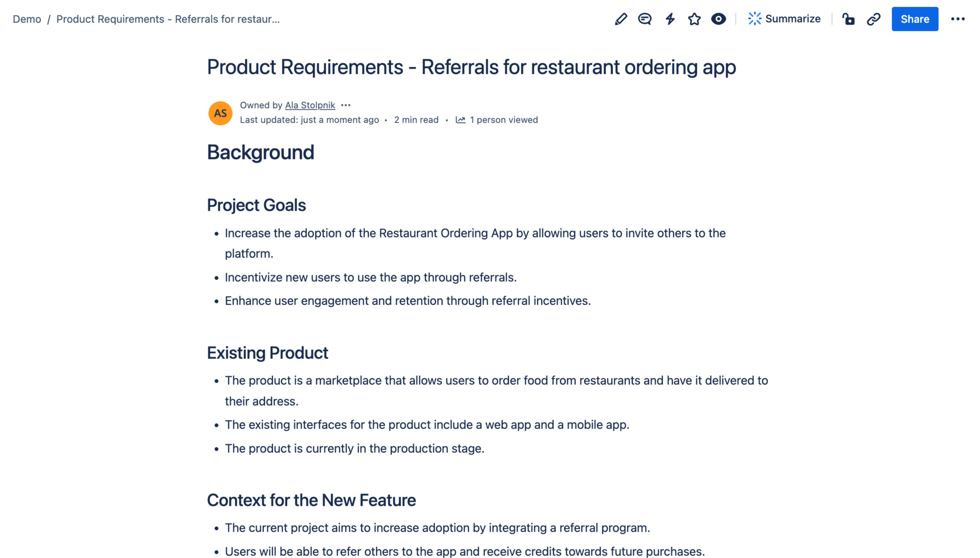Viewport: 980px width, 558px height.
Task: Click the Product Requirements breadcrumb item
Action: pyautogui.click(x=168, y=19)
